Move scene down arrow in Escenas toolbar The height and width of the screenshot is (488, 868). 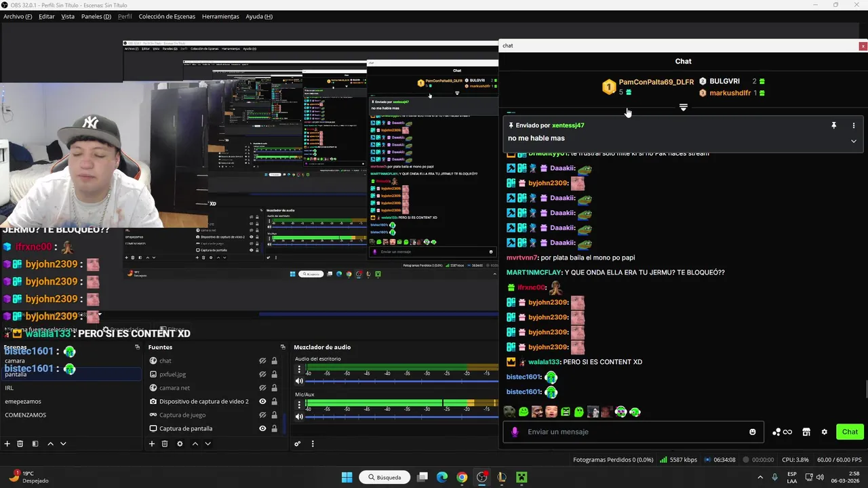(x=63, y=444)
